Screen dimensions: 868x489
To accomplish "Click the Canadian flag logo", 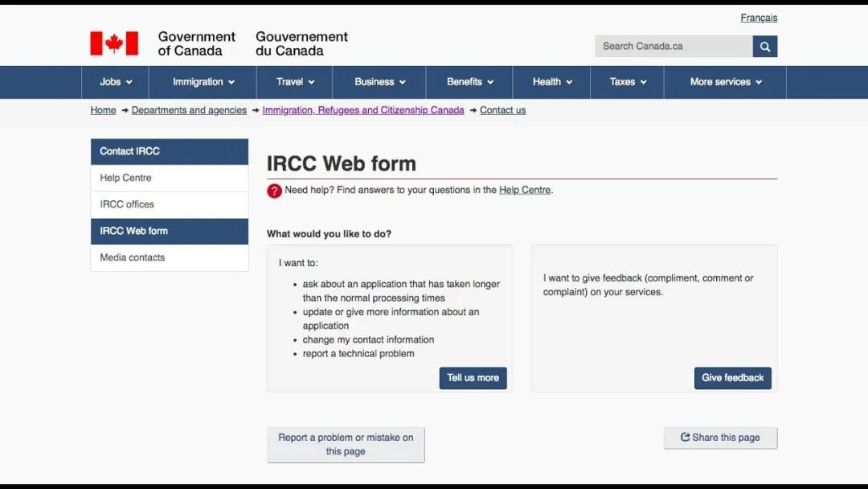I will [113, 43].
